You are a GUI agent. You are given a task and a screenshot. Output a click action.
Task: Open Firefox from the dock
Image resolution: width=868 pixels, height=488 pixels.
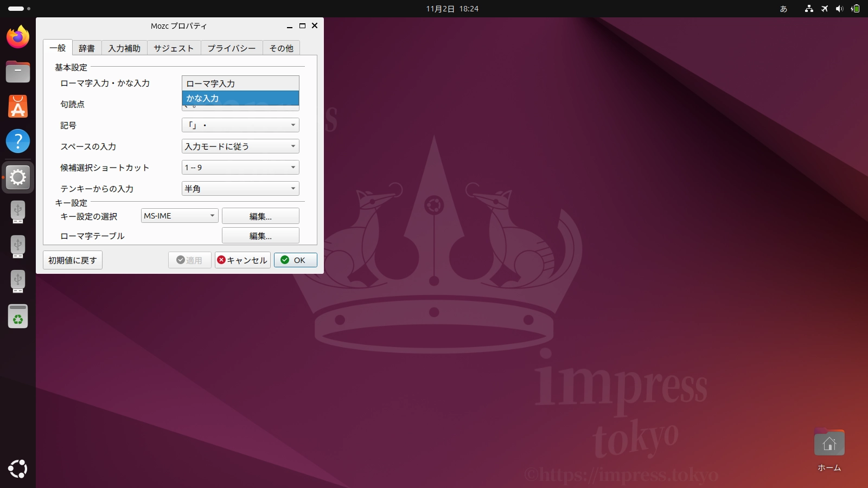coord(18,37)
